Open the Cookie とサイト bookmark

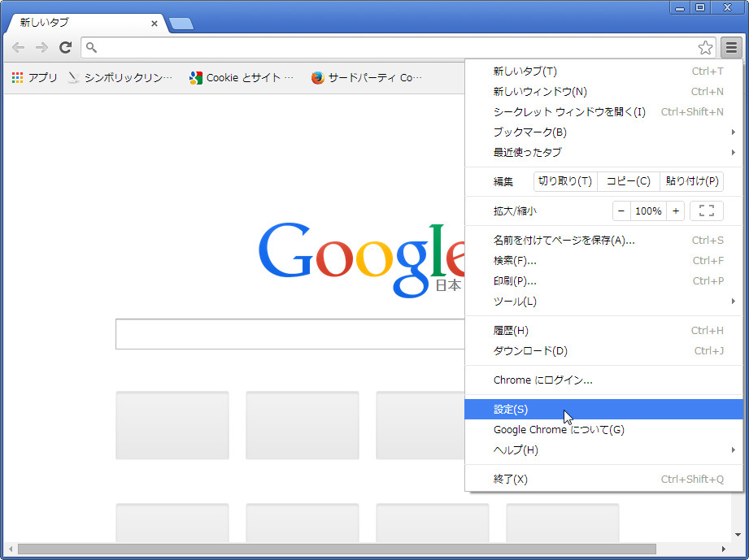click(x=242, y=77)
